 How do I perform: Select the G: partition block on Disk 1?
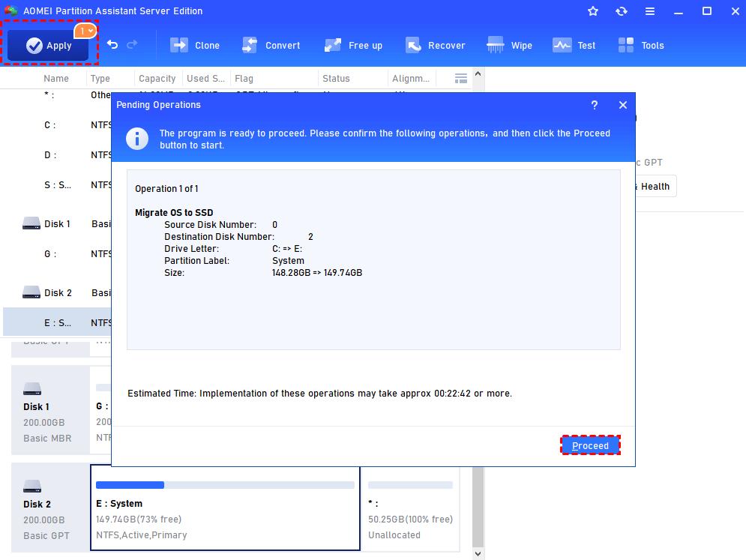[x=101, y=410]
